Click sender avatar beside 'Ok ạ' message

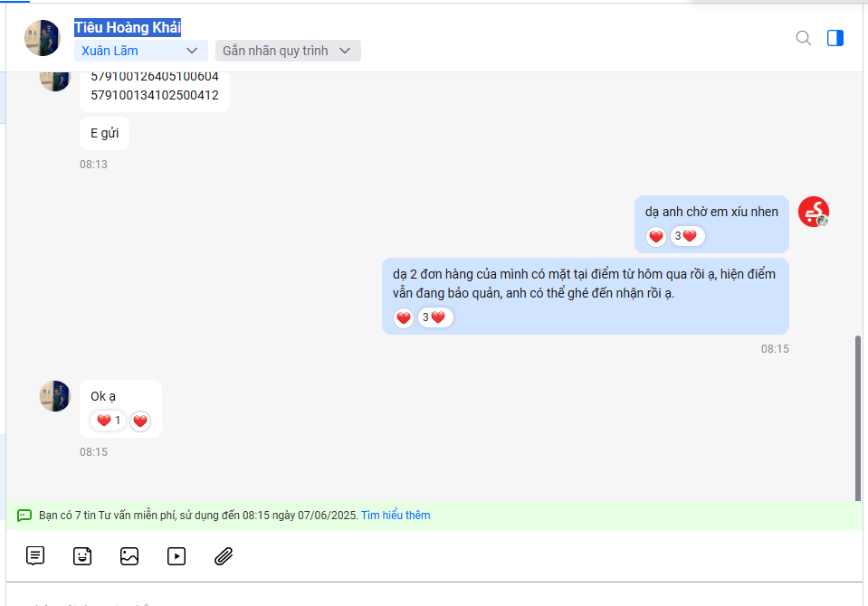55,395
